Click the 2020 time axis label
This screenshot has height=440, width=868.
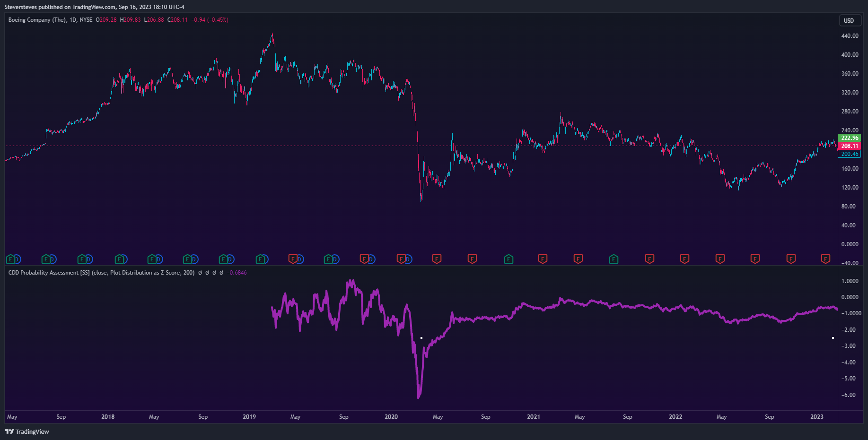391,417
